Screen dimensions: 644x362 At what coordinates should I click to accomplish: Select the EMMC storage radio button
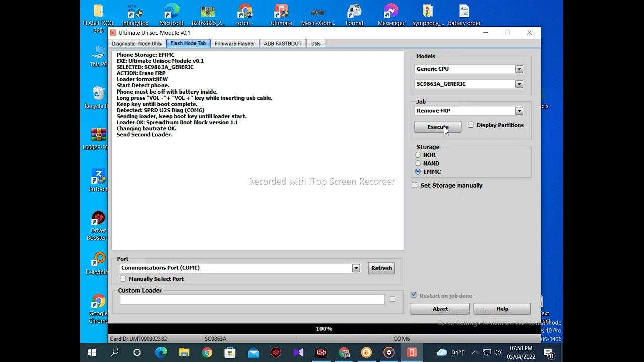tap(418, 172)
